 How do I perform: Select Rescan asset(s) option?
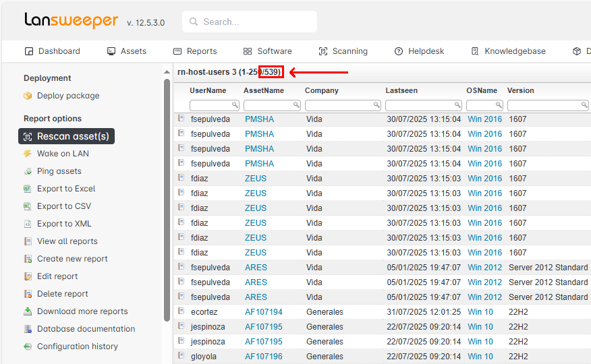66,136
